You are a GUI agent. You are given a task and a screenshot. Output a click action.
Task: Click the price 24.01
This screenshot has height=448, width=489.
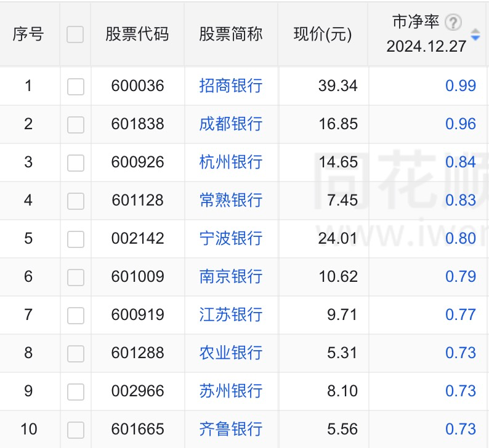tap(338, 238)
